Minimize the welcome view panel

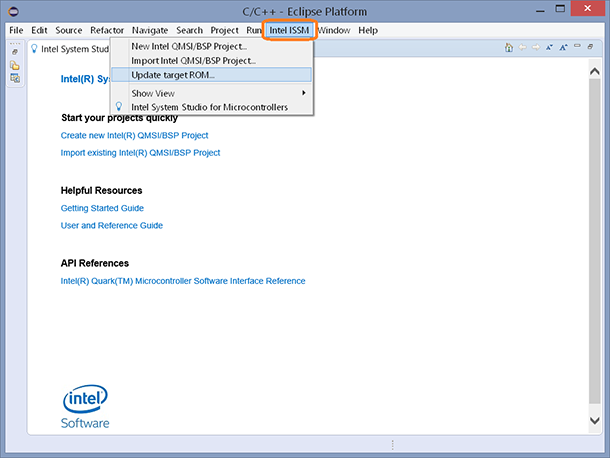point(577,46)
